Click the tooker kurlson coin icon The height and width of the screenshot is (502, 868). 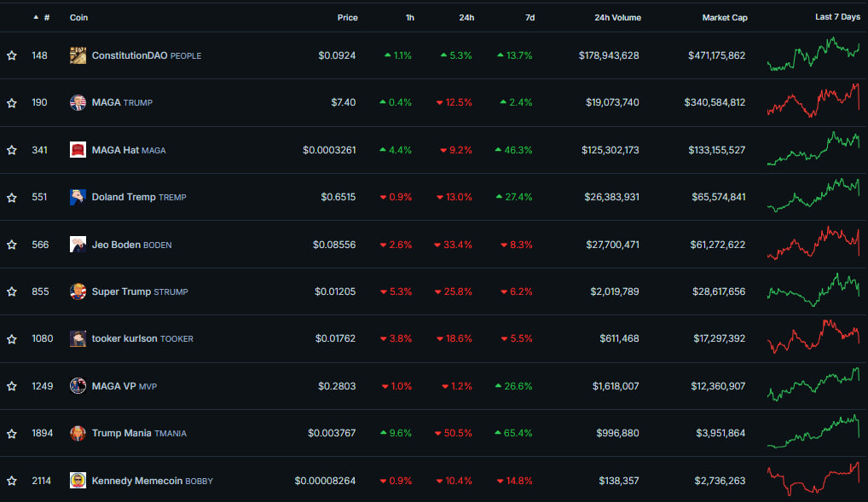click(78, 338)
